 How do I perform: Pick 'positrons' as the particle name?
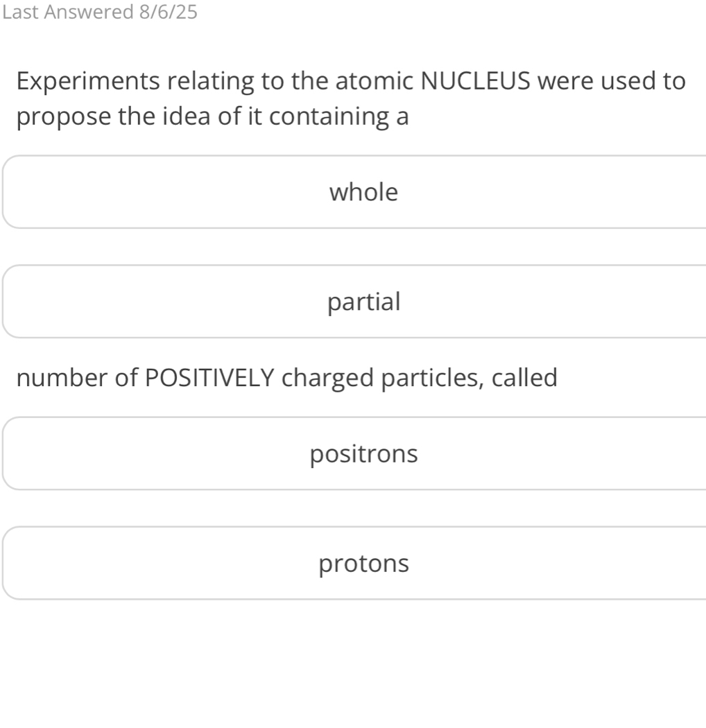tap(355, 453)
